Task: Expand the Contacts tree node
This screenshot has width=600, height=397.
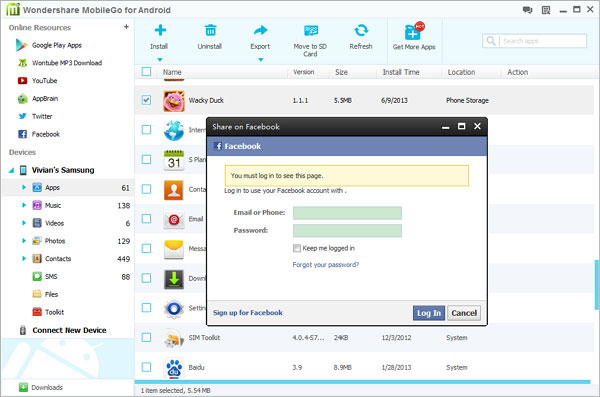Action: (x=24, y=258)
